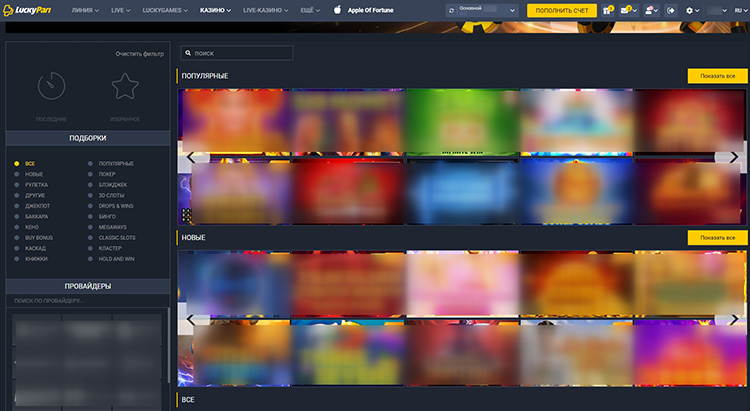The width and height of the screenshot is (750, 411).
Task: Click the game search field
Action: (x=238, y=53)
